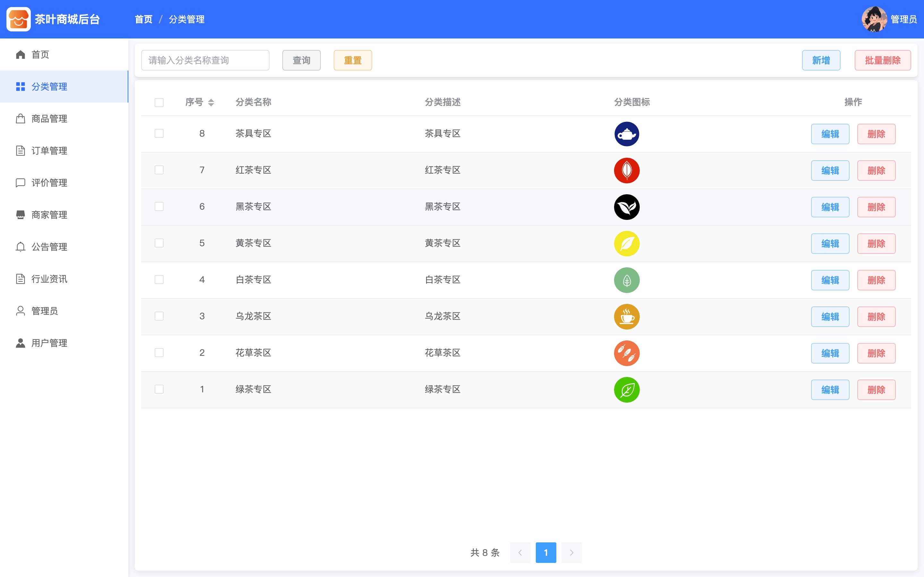Select the checkbox for 绿茶专区 row

tap(159, 389)
